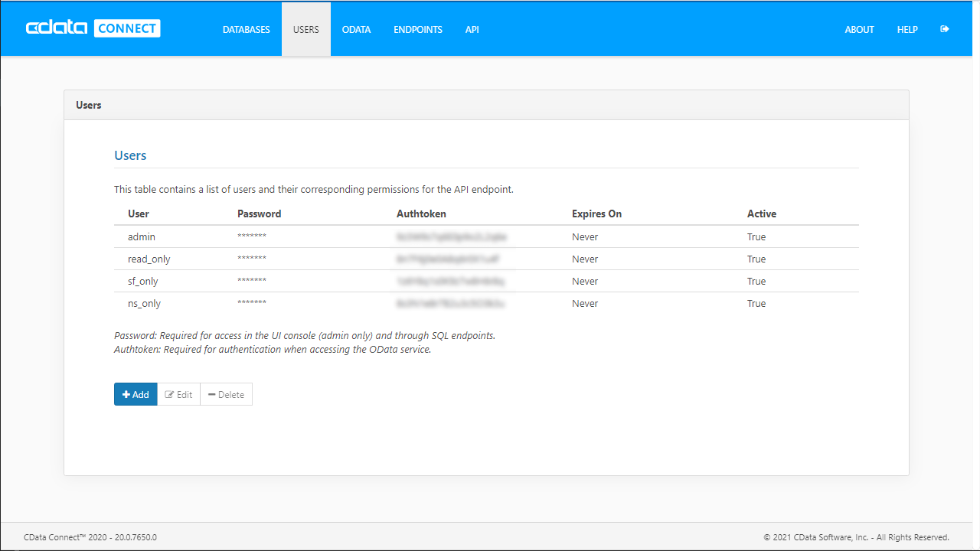Click the Edit user button
Viewport: 980px width, 551px height.
(178, 395)
